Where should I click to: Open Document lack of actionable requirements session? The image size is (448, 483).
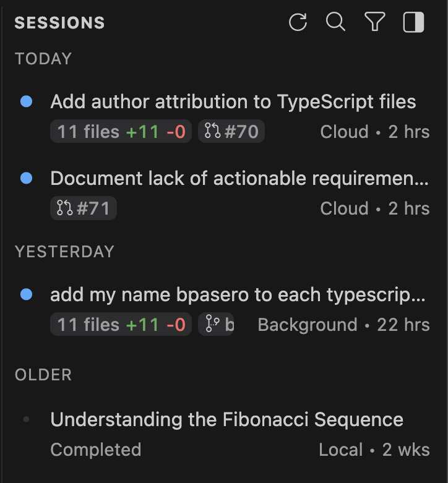tap(239, 178)
